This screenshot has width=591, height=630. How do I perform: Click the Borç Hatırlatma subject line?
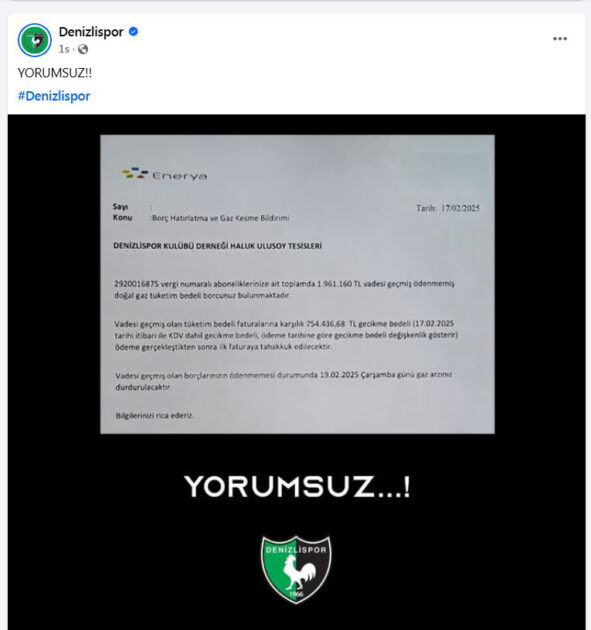point(220,218)
